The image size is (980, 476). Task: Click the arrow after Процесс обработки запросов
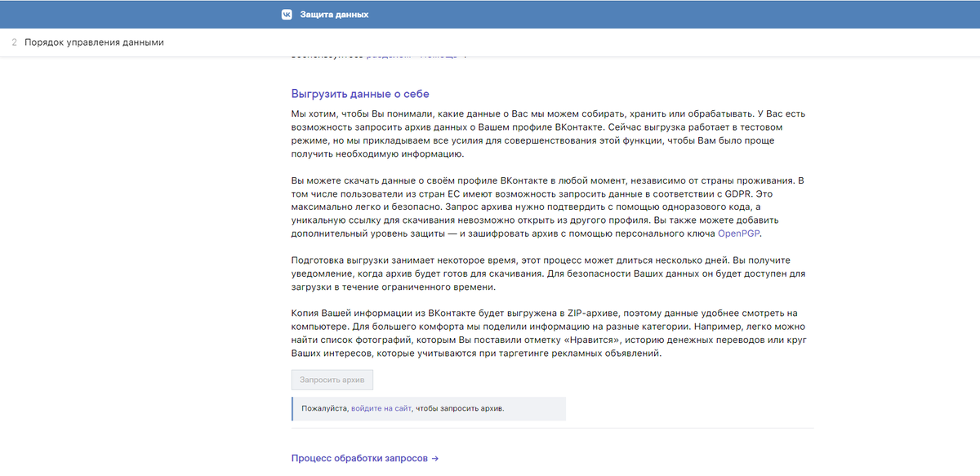[434, 458]
